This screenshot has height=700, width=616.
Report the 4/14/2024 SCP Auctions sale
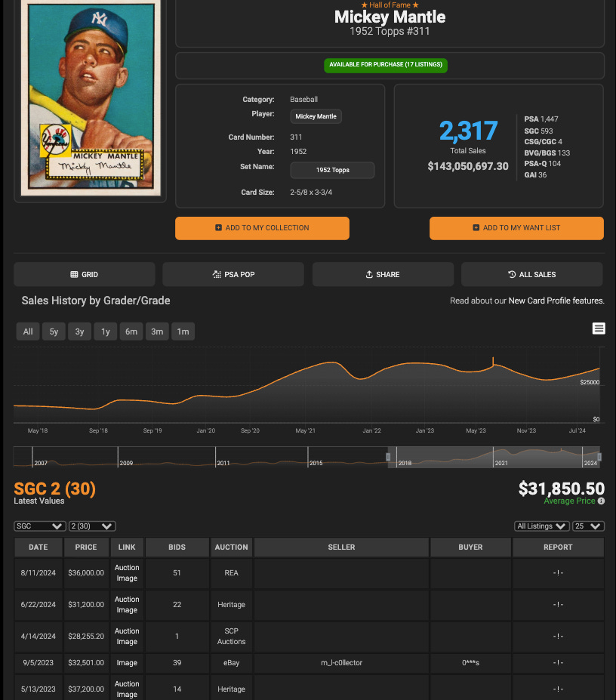(558, 637)
